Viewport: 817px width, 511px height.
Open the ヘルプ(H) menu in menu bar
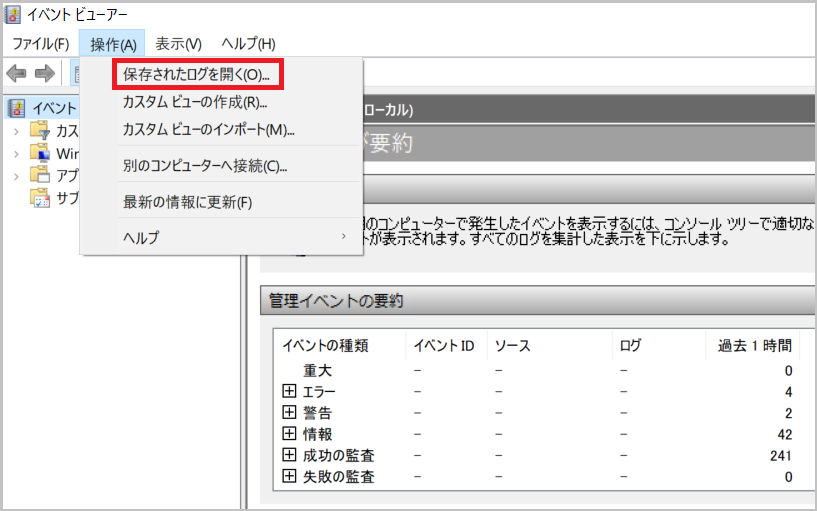tap(249, 44)
